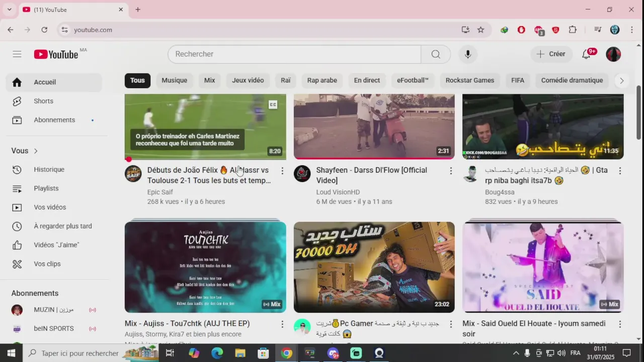The height and width of the screenshot is (362, 644).
Task: Select the Rockstar Games filter chip
Action: (x=470, y=80)
